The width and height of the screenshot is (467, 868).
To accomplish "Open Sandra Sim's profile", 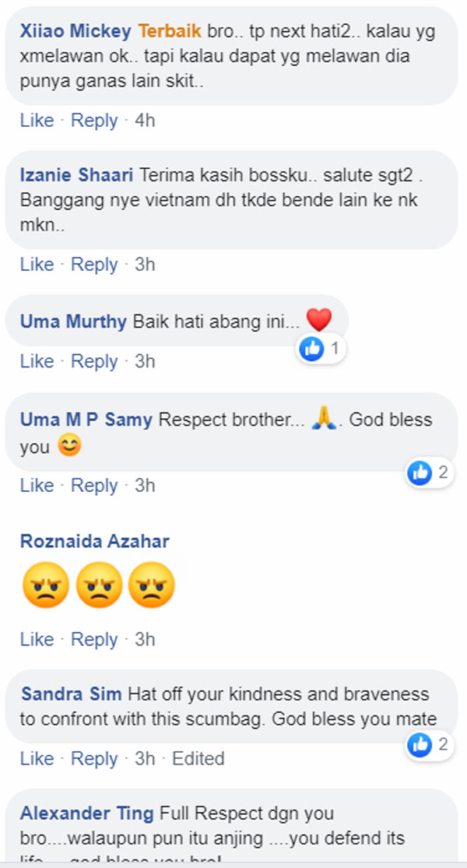I will pos(69,694).
